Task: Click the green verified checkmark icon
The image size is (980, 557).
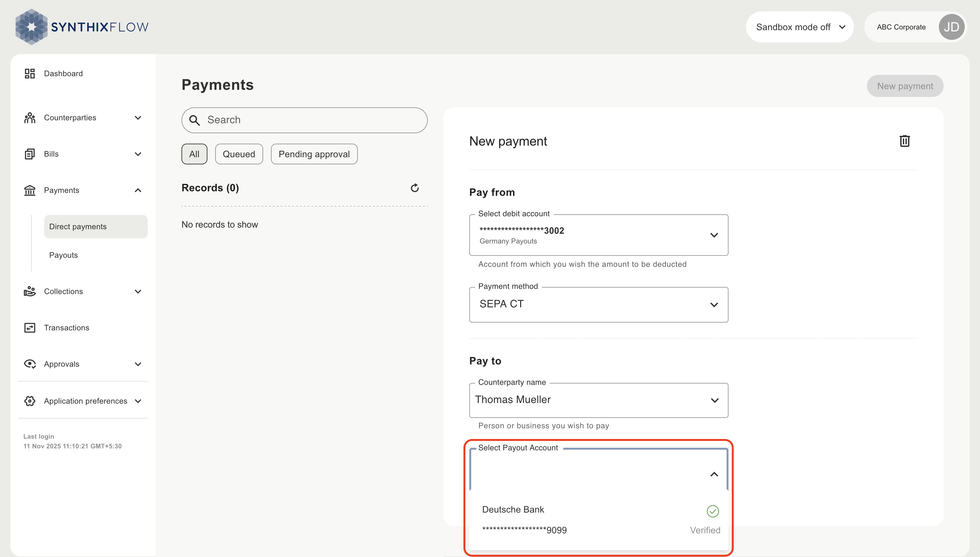Action: (x=713, y=511)
